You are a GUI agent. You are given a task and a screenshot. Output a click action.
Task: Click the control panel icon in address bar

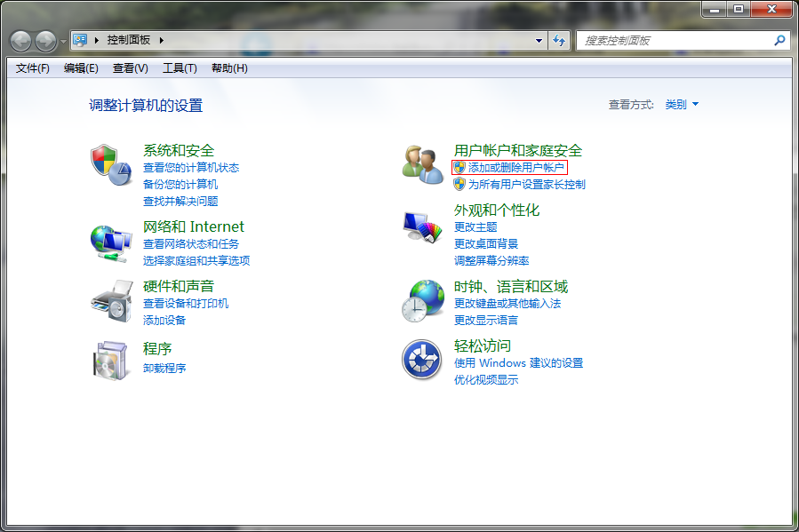coord(80,40)
